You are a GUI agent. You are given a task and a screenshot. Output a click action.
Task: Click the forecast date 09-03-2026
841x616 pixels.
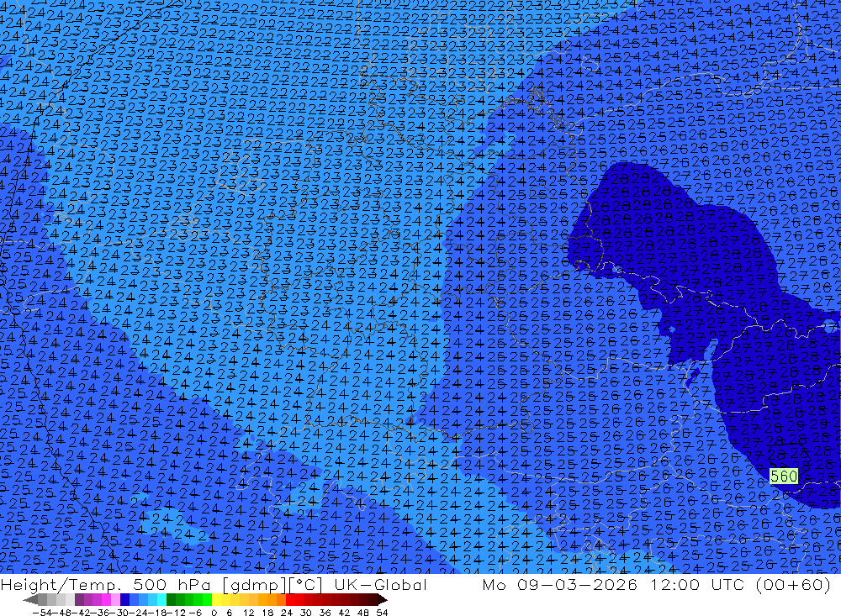click(x=577, y=584)
